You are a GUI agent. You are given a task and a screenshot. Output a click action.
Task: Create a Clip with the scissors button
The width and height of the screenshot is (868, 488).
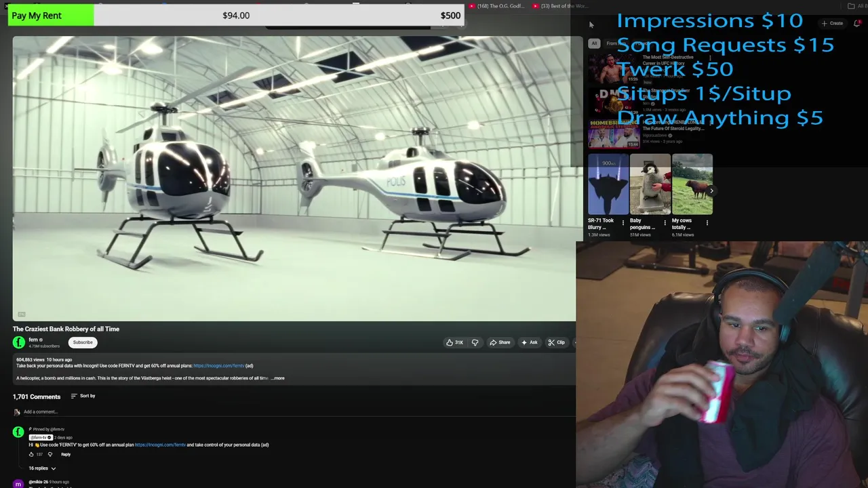pyautogui.click(x=556, y=342)
